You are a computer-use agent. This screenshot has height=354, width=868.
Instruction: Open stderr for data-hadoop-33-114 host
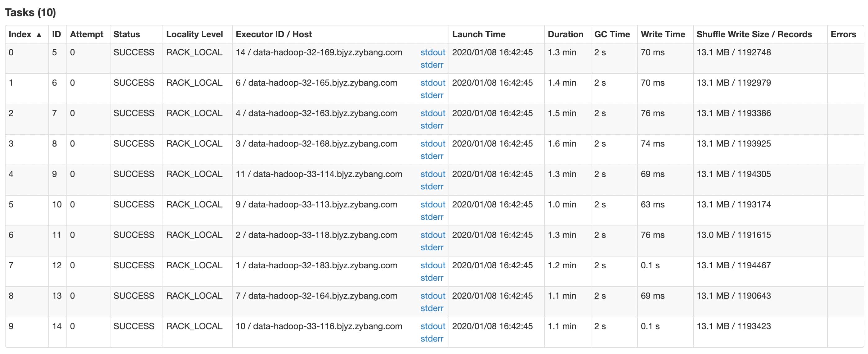(x=432, y=187)
